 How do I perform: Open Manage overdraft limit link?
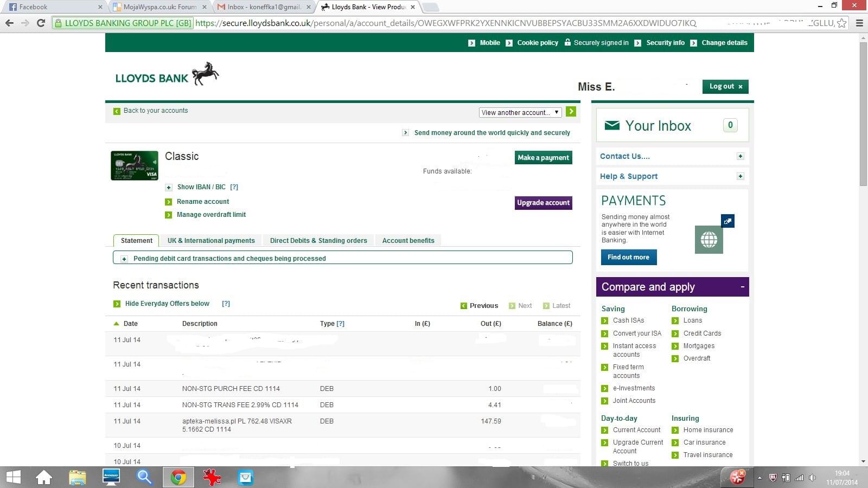211,215
